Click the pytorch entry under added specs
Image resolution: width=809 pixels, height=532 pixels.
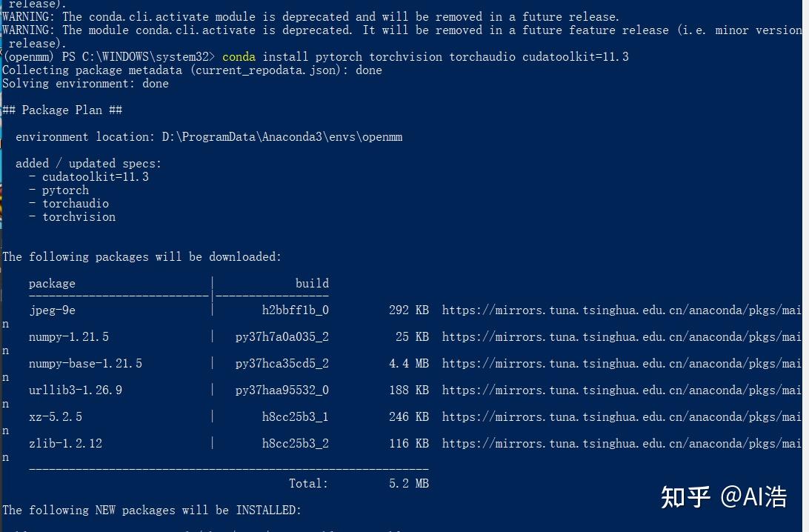pyautogui.click(x=65, y=190)
